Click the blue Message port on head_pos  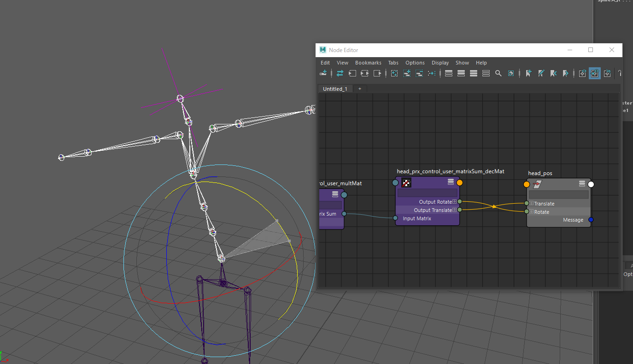pyautogui.click(x=591, y=220)
